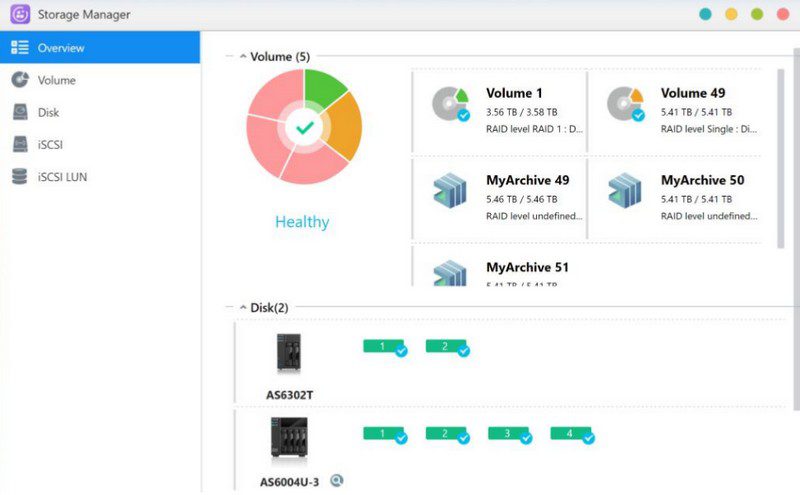Click the Volume 49 title

[x=693, y=93]
